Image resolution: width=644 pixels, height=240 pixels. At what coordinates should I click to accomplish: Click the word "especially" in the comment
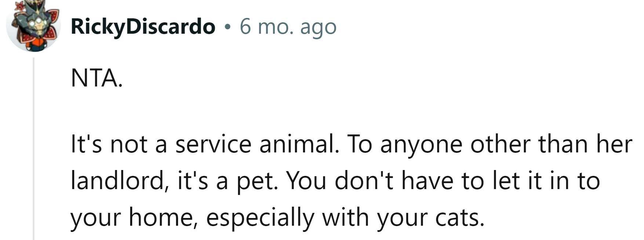(260, 218)
